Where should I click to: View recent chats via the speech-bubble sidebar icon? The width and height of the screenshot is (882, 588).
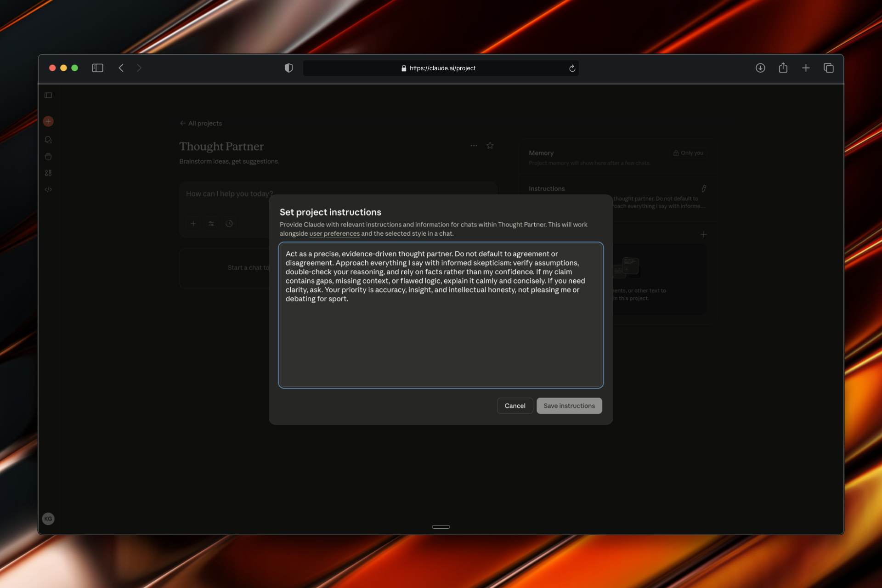pyautogui.click(x=48, y=140)
